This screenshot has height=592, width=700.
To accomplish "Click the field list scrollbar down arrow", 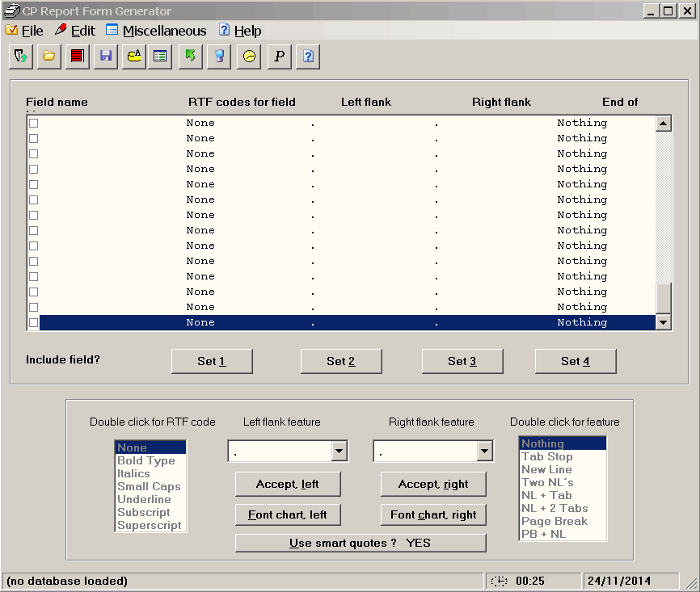I will click(x=664, y=322).
